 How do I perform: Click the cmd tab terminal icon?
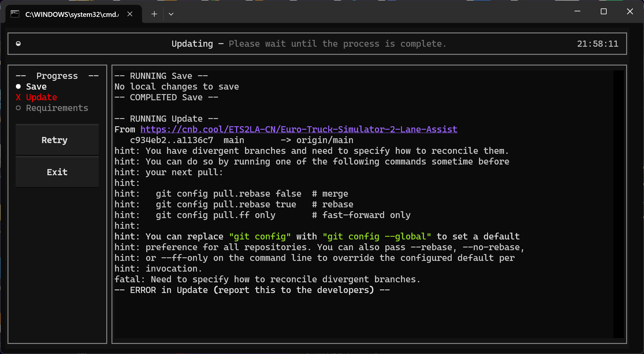click(x=15, y=14)
